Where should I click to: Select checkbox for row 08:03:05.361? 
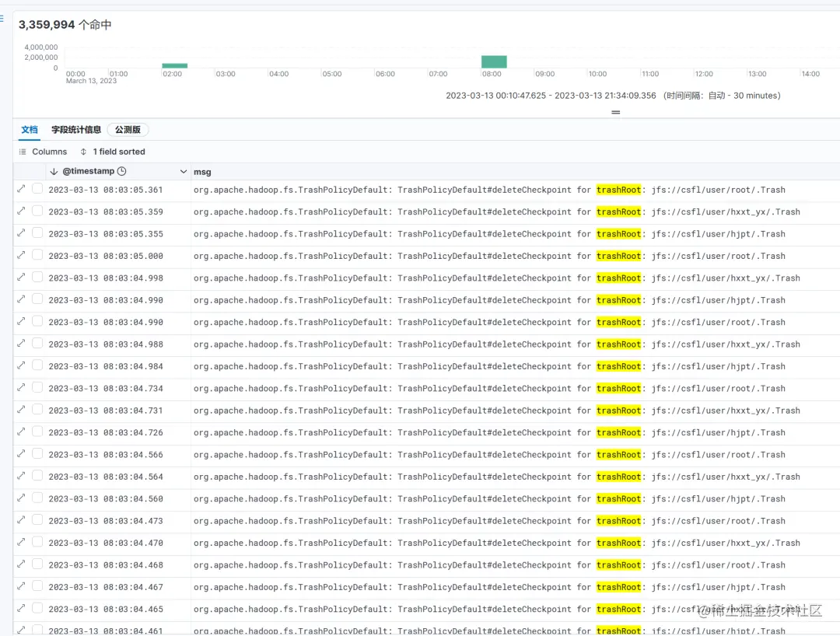[37, 188]
